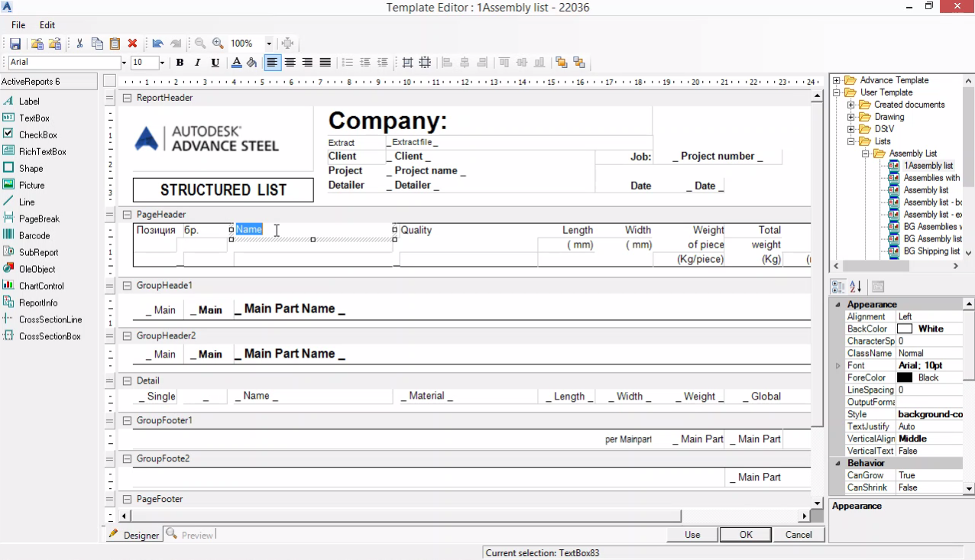
Task: Click the Save icon in toolbar
Action: coord(15,44)
